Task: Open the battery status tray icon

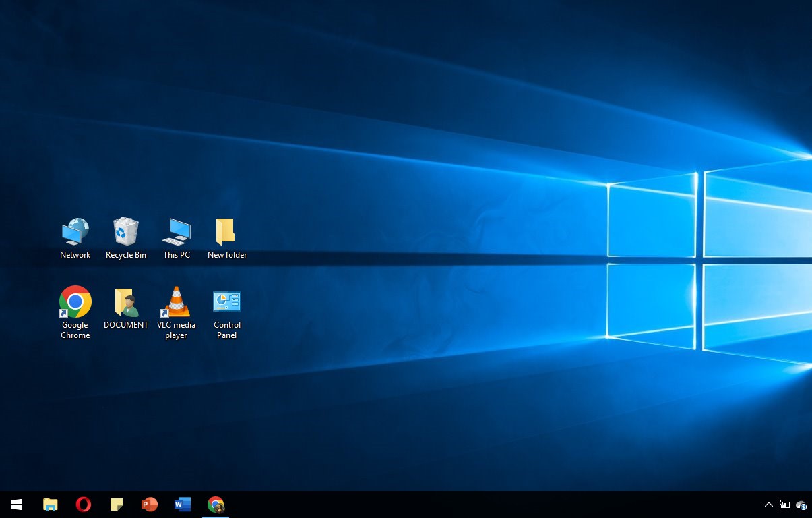Action: pos(785,505)
